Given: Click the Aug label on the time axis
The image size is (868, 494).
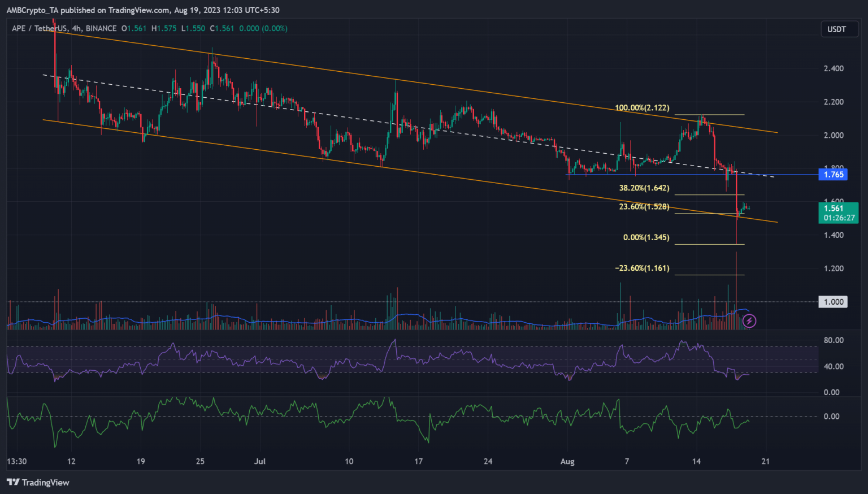Looking at the screenshot, I should (567, 461).
